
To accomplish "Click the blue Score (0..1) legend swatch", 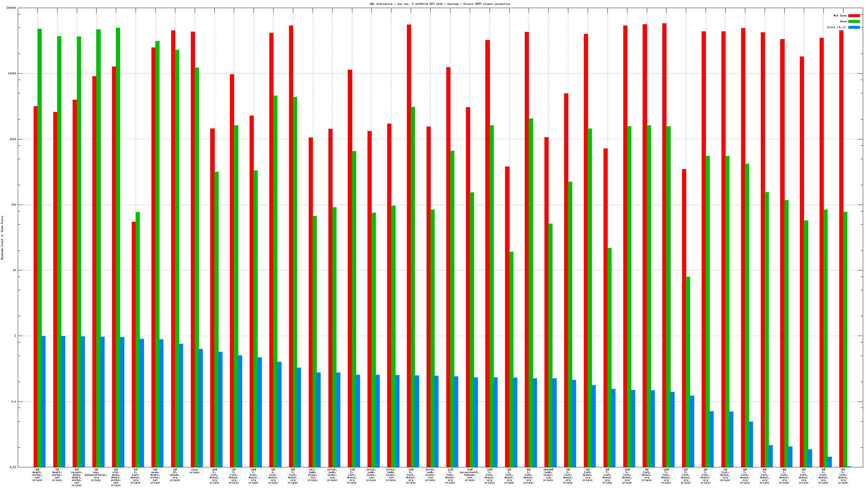I will pos(854,27).
